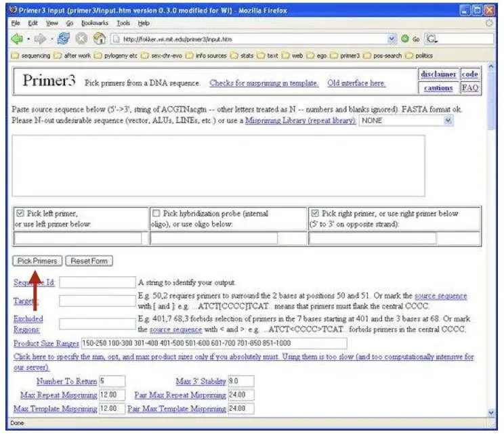Click the vertical scrollbar down arrow
Screen dimensions: 504x440
tap(490, 412)
